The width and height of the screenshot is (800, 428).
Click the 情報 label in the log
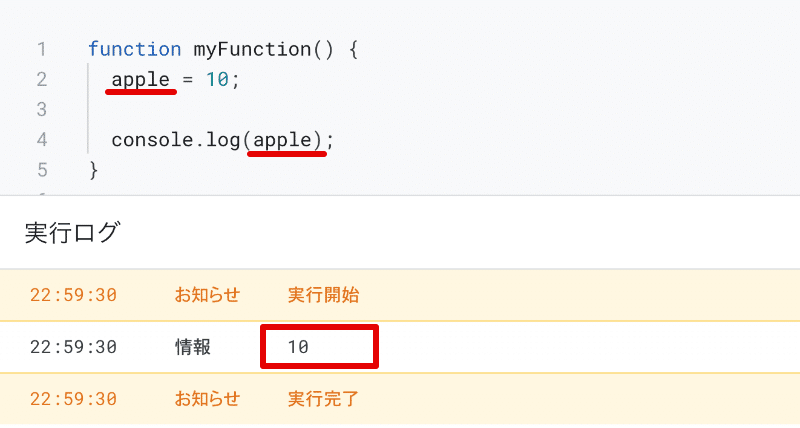click(193, 347)
